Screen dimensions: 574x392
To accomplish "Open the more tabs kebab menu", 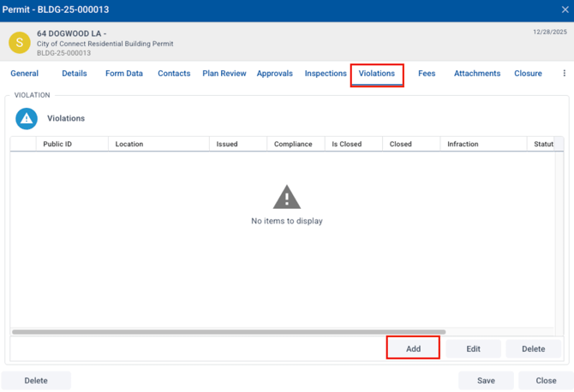I will 564,74.
